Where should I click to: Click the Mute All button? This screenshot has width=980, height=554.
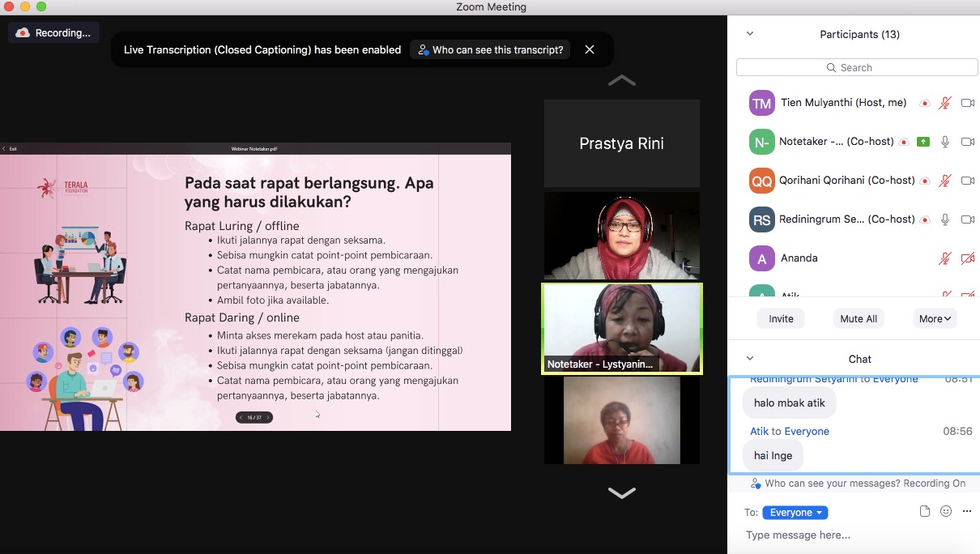[x=859, y=318]
